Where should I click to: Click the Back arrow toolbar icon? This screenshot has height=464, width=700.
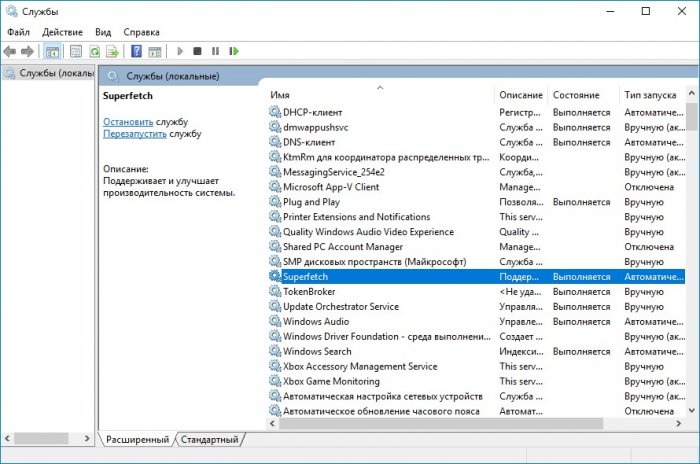point(9,51)
